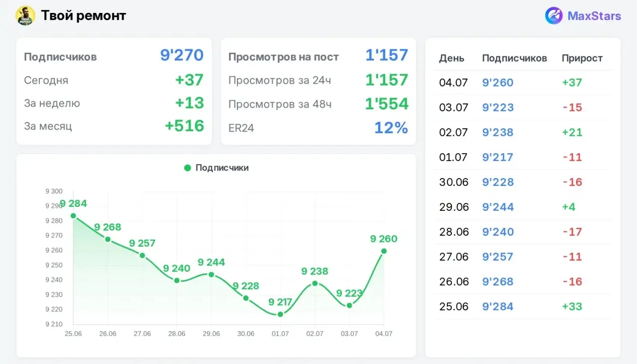The height and width of the screenshot is (364, 637).
Task: Toggle the Подписчики chart legend marker
Action: [188, 168]
